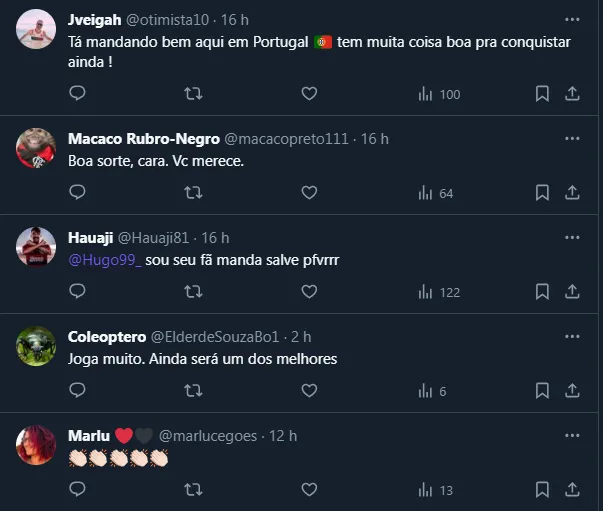Reply to Jveigah's tweet about Portugal
The height and width of the screenshot is (511, 603).
pyautogui.click(x=78, y=93)
